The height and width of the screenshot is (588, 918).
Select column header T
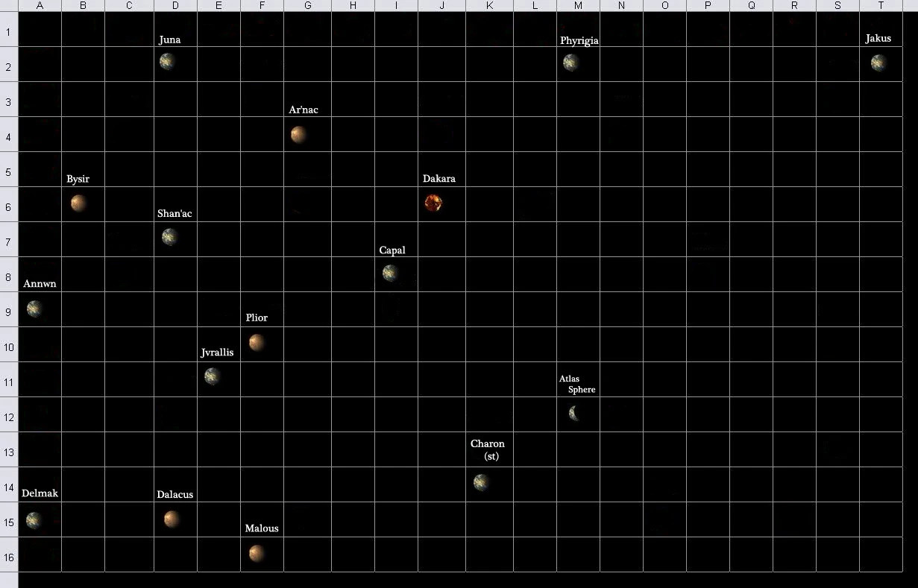tap(881, 6)
